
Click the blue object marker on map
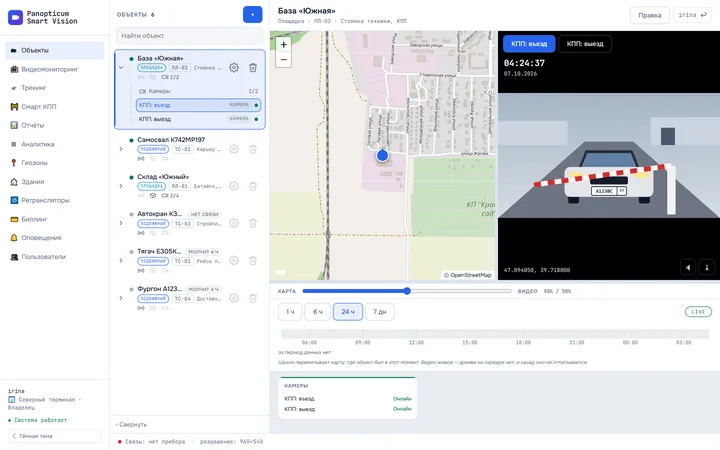(x=382, y=155)
